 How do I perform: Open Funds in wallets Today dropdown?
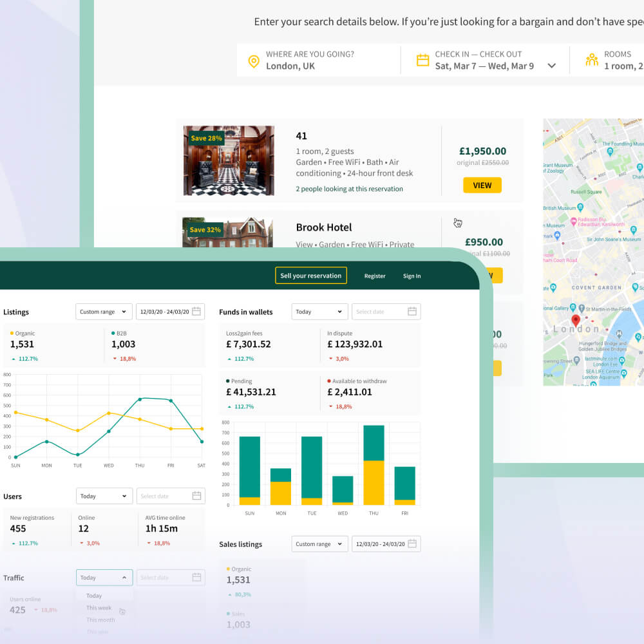pyautogui.click(x=319, y=312)
